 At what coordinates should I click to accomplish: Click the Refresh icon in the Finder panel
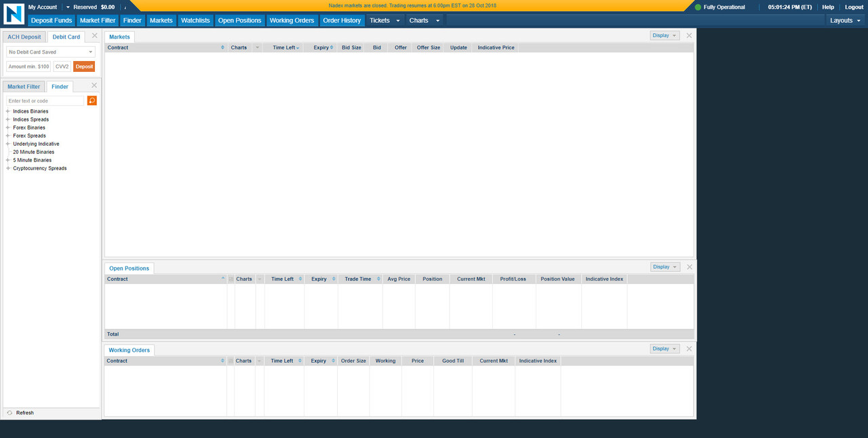[9, 413]
